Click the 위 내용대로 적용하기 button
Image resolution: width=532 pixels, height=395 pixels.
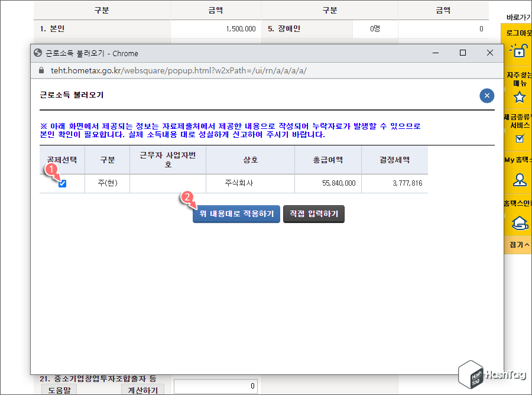(236, 214)
